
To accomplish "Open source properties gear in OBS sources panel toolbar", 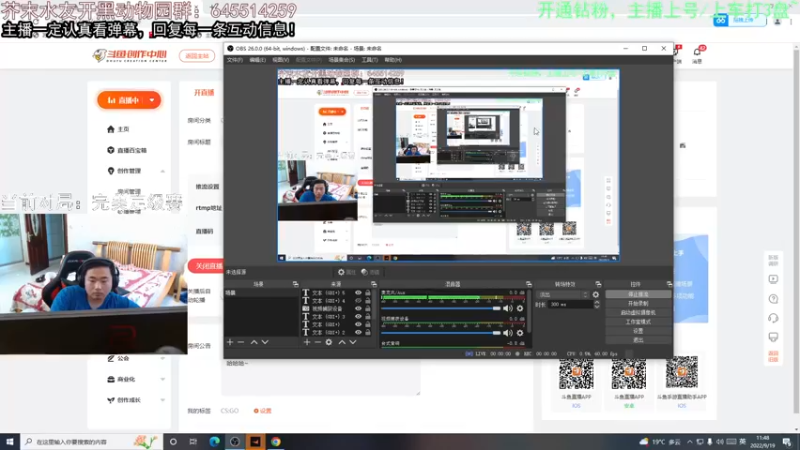I will pos(329,342).
